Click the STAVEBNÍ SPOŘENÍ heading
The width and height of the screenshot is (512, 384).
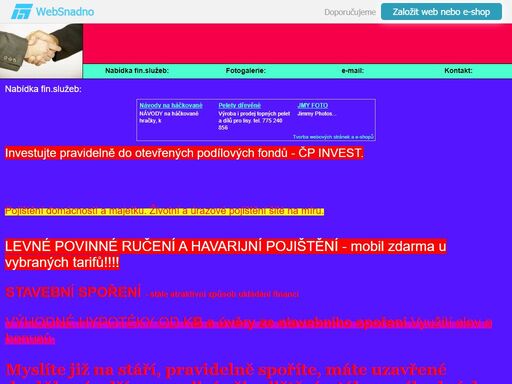[x=73, y=292]
